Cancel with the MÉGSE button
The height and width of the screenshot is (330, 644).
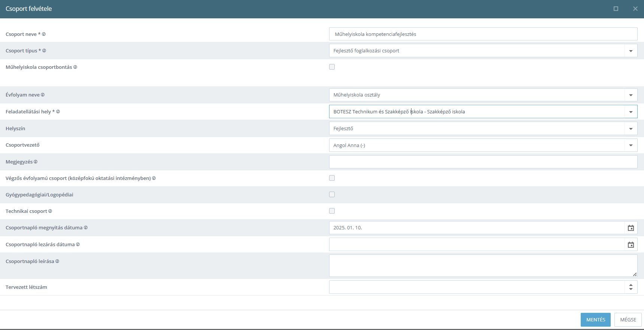click(x=628, y=320)
